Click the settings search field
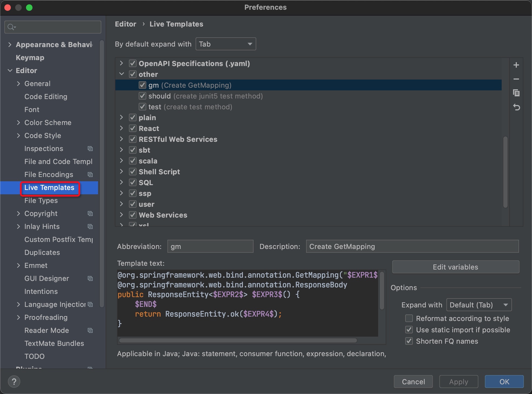The image size is (532, 394). pos(53,27)
